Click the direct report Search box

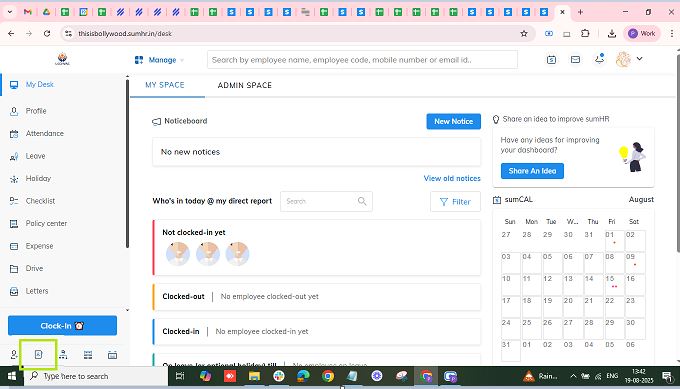tap(326, 201)
